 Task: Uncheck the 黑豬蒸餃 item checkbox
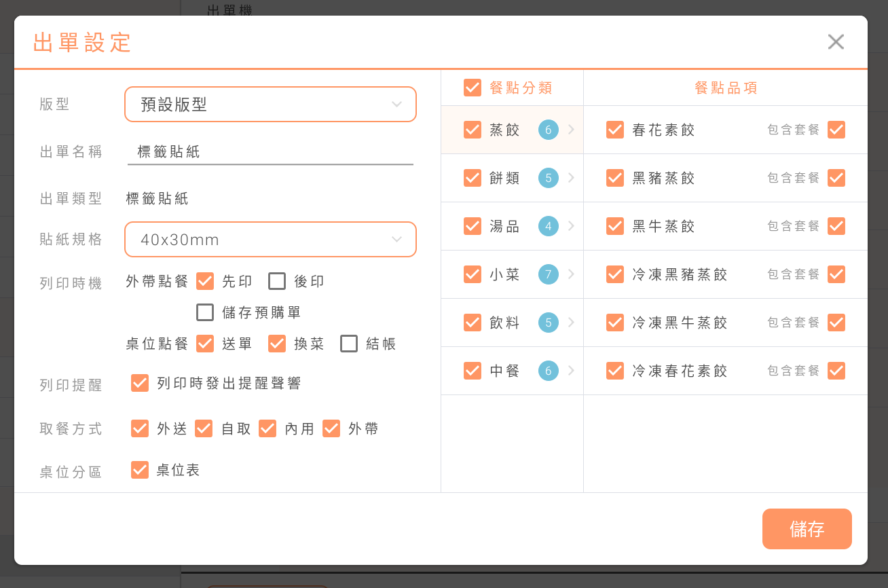pyautogui.click(x=615, y=178)
